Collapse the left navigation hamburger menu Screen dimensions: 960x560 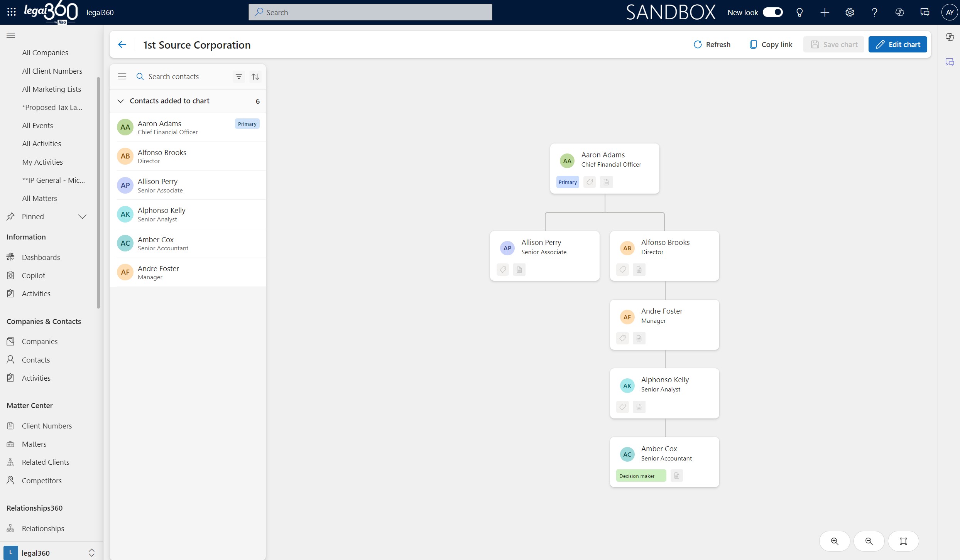[x=11, y=35]
